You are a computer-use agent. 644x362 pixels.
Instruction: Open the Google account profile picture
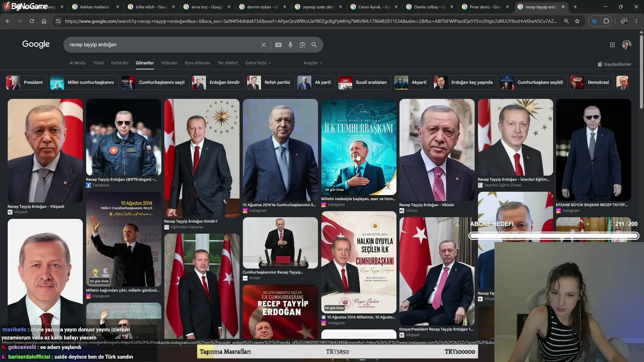click(x=626, y=45)
